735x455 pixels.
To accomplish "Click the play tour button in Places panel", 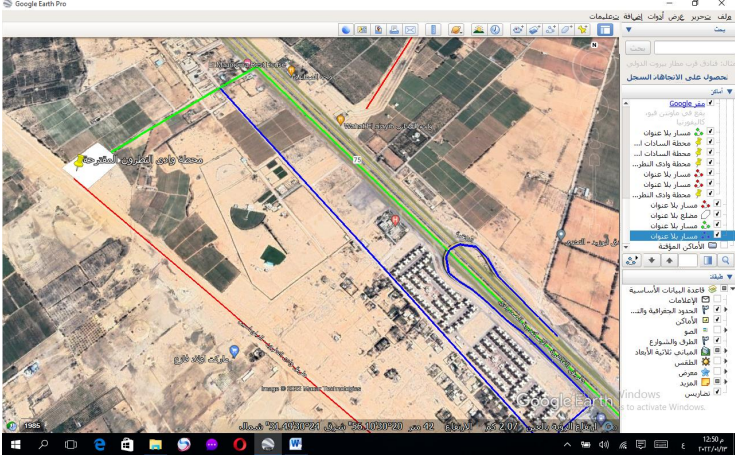I will coord(632,261).
